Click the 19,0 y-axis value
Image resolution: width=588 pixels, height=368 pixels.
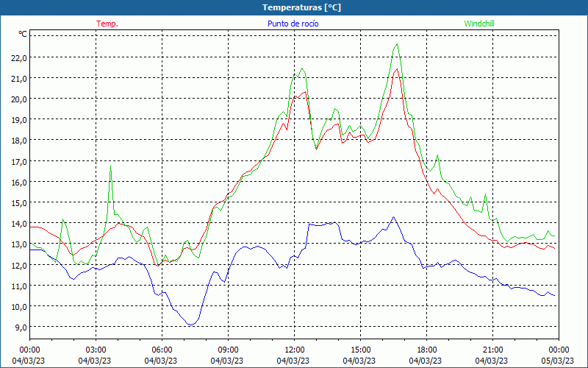[x=20, y=120]
